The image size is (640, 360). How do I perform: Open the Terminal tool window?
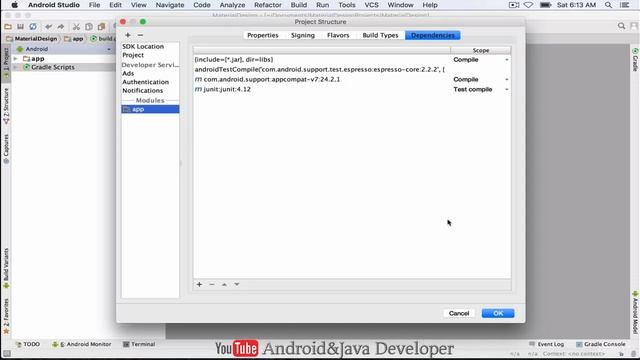tap(139, 344)
